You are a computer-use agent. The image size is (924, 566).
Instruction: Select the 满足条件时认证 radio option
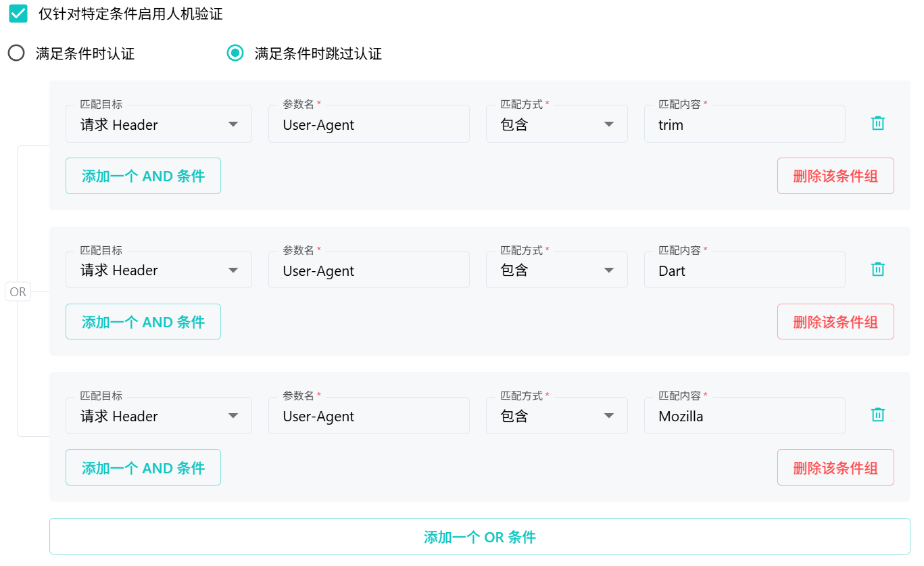point(16,53)
